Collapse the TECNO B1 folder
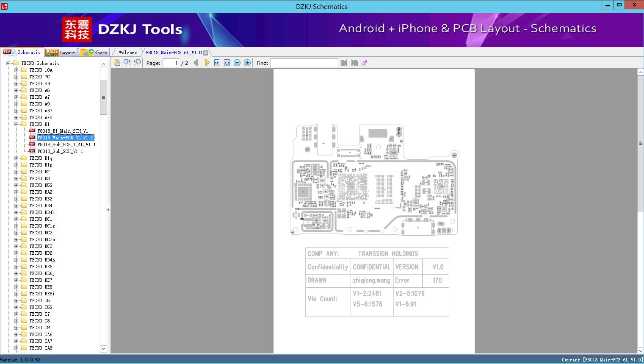Viewport: 644px width, 364px height. tap(17, 124)
